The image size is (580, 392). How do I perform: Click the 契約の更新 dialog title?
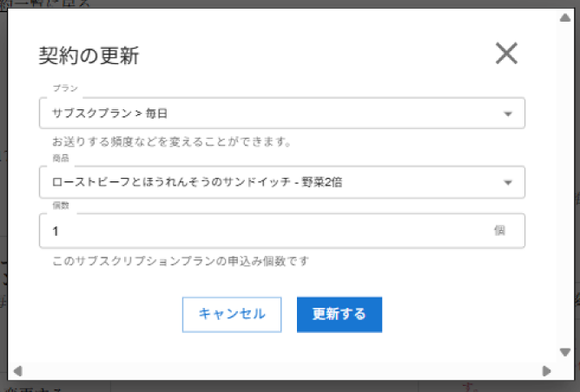[x=89, y=56]
